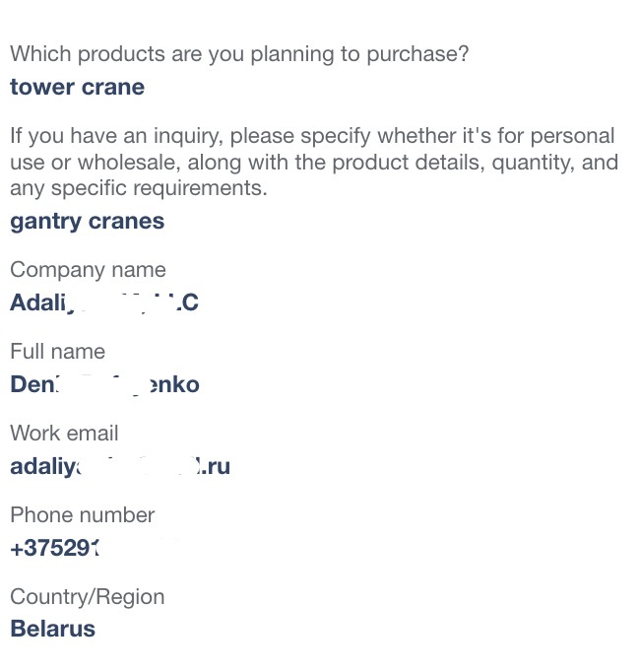Click the word 'inquiry,' in the instructions
This screenshot has height=672, width=640.
tap(188, 136)
